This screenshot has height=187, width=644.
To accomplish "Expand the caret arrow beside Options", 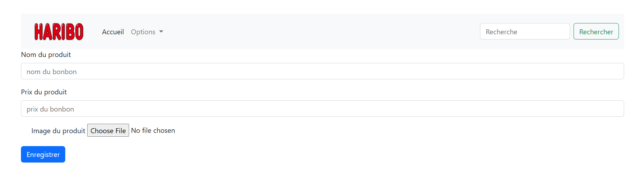I will [x=161, y=32].
